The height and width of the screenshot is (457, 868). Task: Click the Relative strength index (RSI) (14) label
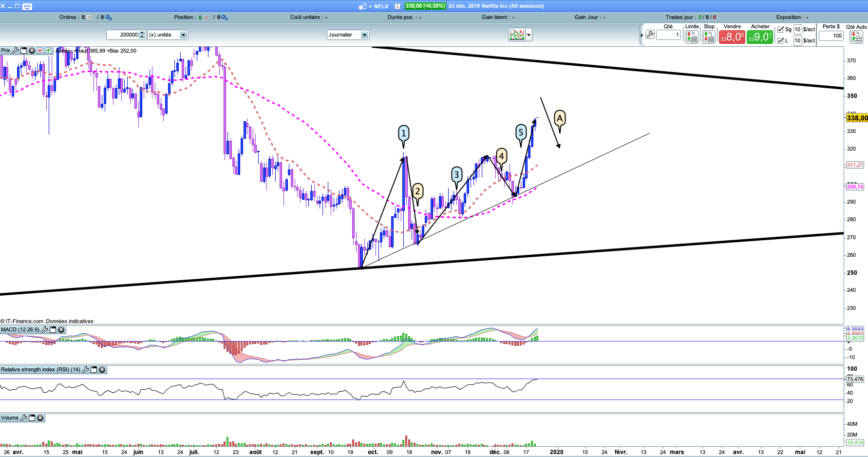pyautogui.click(x=40, y=370)
